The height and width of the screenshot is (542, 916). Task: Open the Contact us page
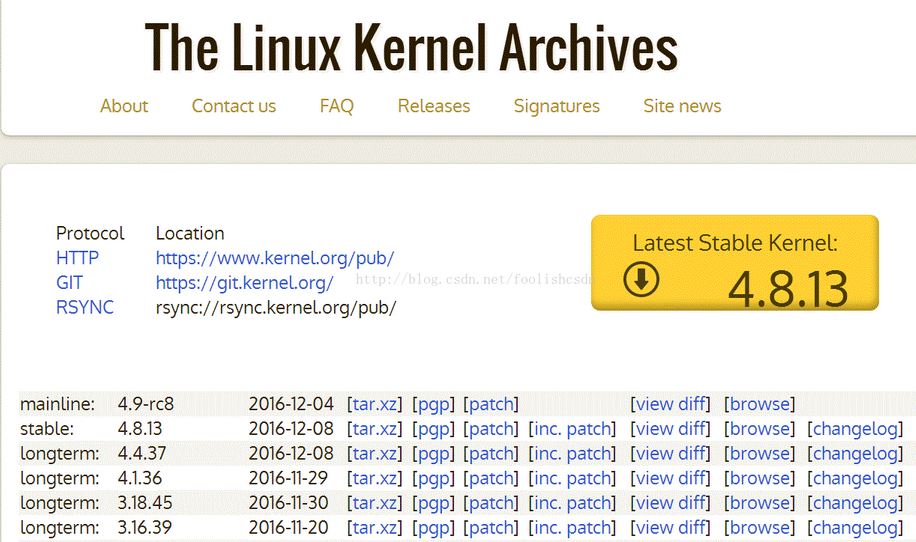234,106
